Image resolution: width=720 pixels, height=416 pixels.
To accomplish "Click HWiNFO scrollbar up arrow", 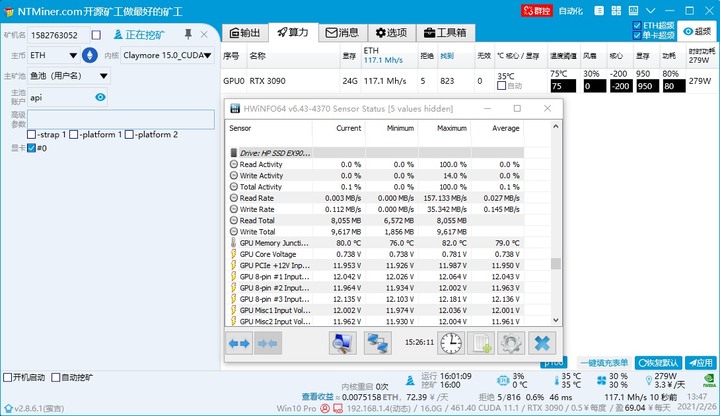I will coord(556,126).
